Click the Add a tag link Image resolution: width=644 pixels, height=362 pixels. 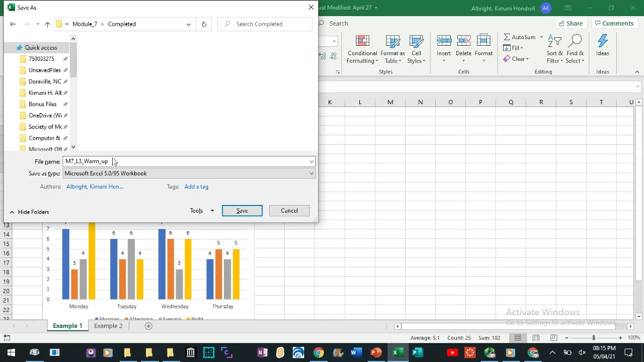(196, 187)
